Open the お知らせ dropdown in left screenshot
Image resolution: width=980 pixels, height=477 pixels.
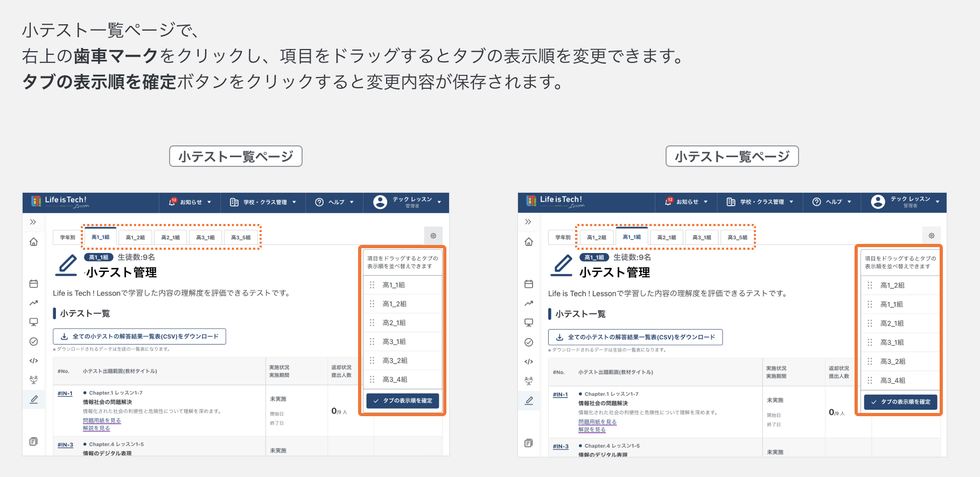coord(190,202)
